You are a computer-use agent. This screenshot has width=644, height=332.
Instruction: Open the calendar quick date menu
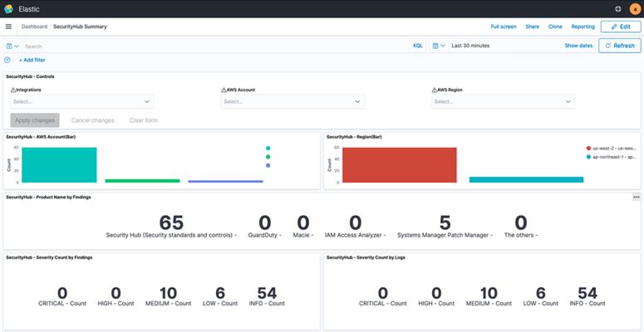(x=439, y=46)
